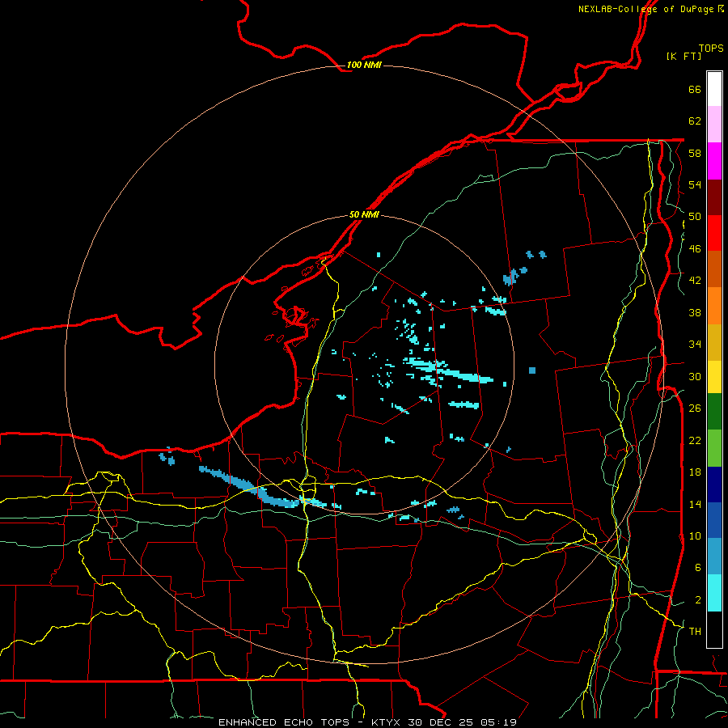This screenshot has height=728, width=728.
Task: Click the white swatch in the tops legend
Action: (714, 89)
